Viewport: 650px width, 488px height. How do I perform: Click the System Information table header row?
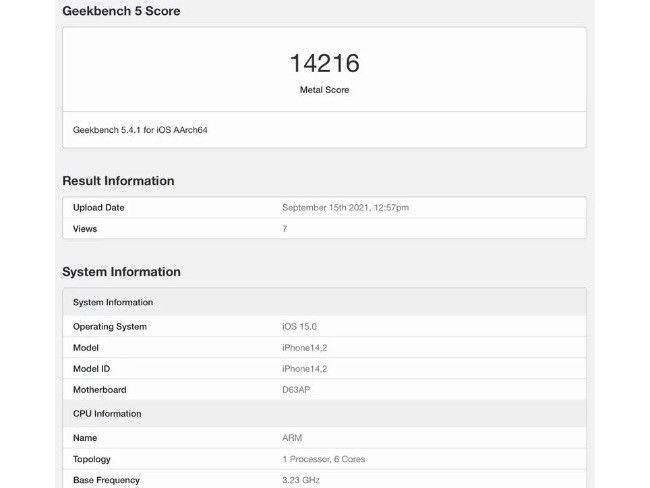325,302
